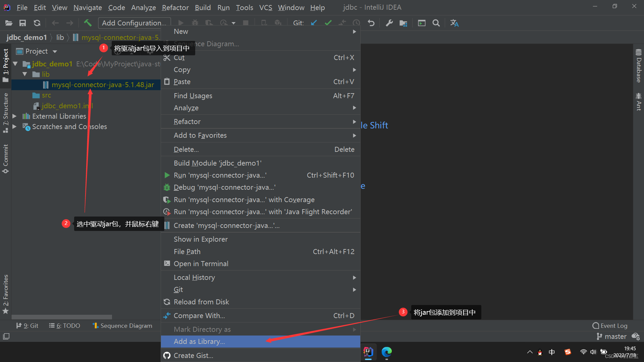Image resolution: width=644 pixels, height=362 pixels.
Task: Choose Cut from context menu
Action: click(260, 58)
